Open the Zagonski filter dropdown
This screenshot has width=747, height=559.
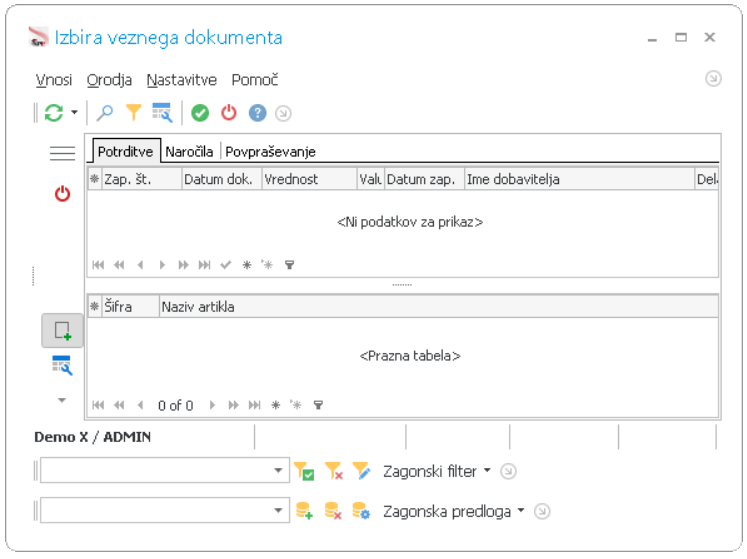coord(437,471)
